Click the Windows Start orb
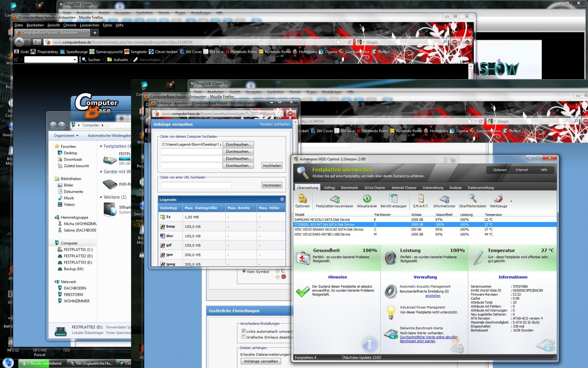Image resolution: width=588 pixels, height=368 pixels. (8, 363)
